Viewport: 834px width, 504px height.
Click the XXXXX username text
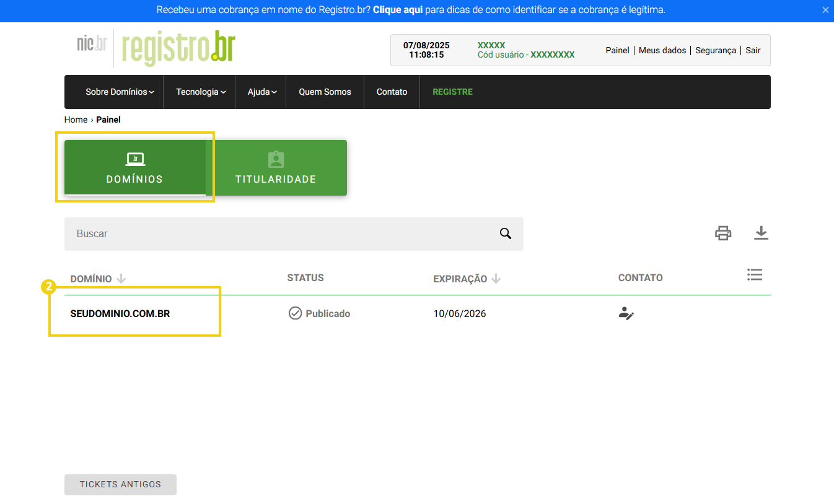(x=491, y=45)
